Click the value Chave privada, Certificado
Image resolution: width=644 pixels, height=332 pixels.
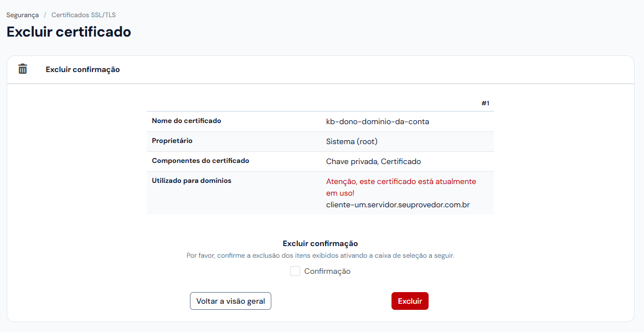[373, 161]
